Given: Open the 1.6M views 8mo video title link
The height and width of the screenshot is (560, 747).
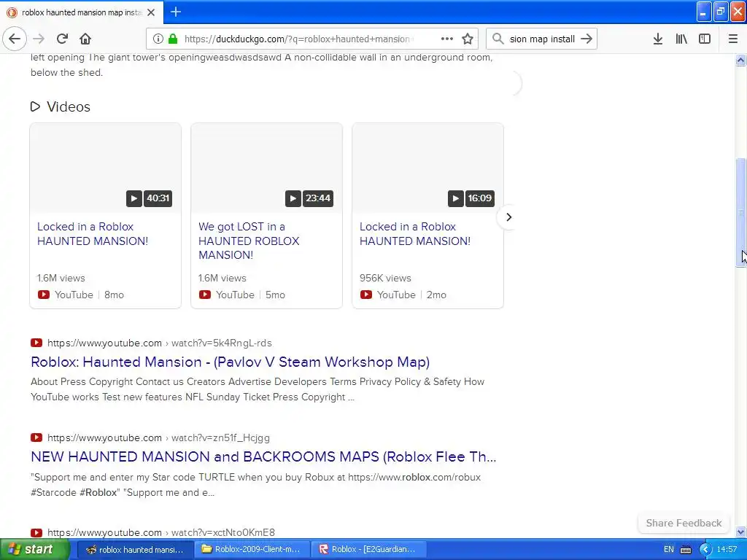Looking at the screenshot, I should click(x=93, y=234).
